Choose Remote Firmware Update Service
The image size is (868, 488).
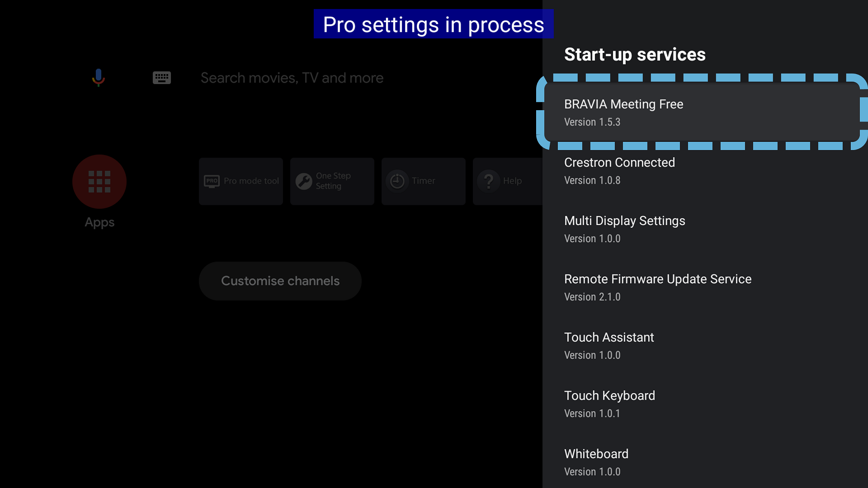click(x=702, y=287)
